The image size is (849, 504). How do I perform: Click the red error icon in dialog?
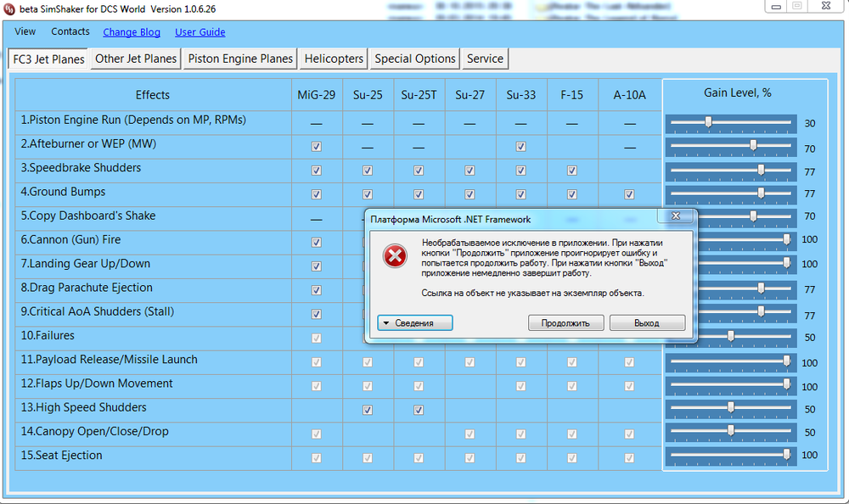[x=396, y=256]
